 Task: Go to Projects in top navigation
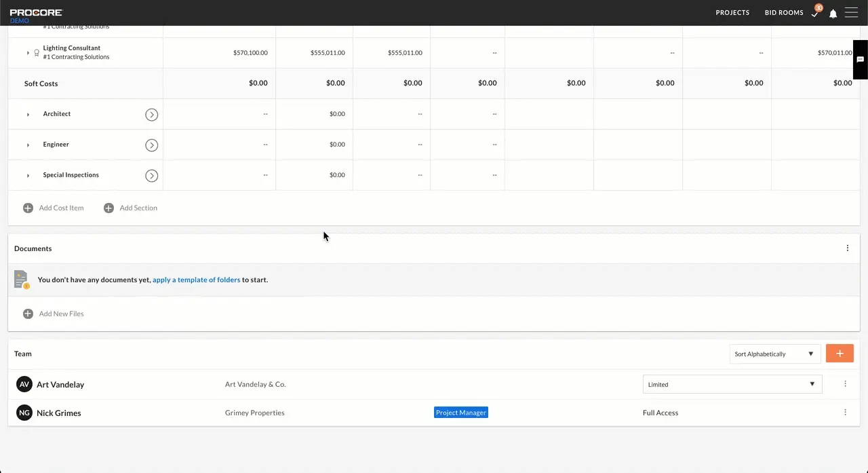click(x=732, y=13)
